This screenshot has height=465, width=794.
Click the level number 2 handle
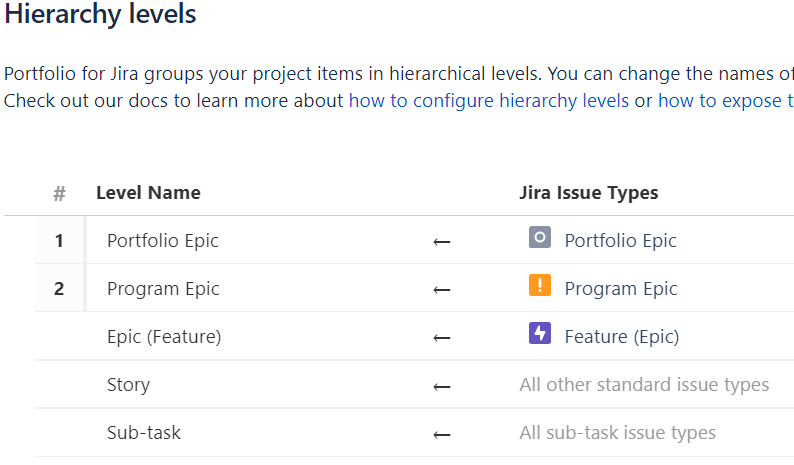(59, 289)
